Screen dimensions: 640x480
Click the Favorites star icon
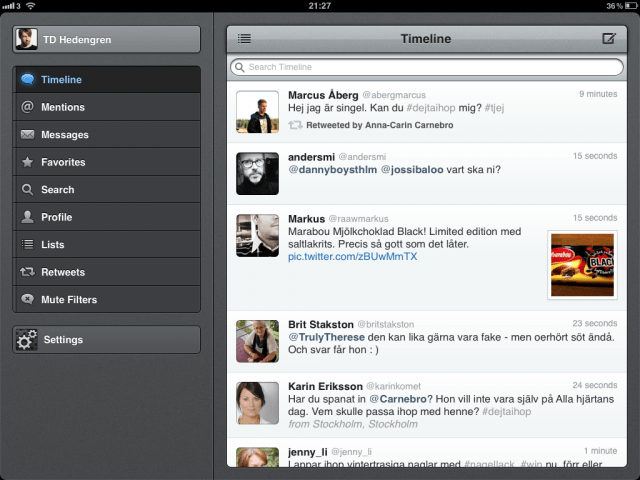point(27,162)
